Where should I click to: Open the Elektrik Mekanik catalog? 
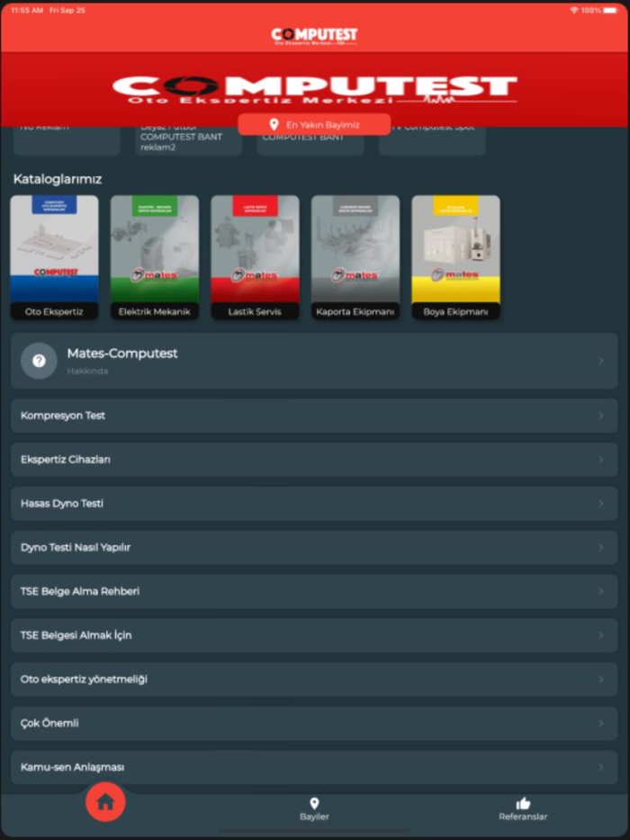pos(155,258)
